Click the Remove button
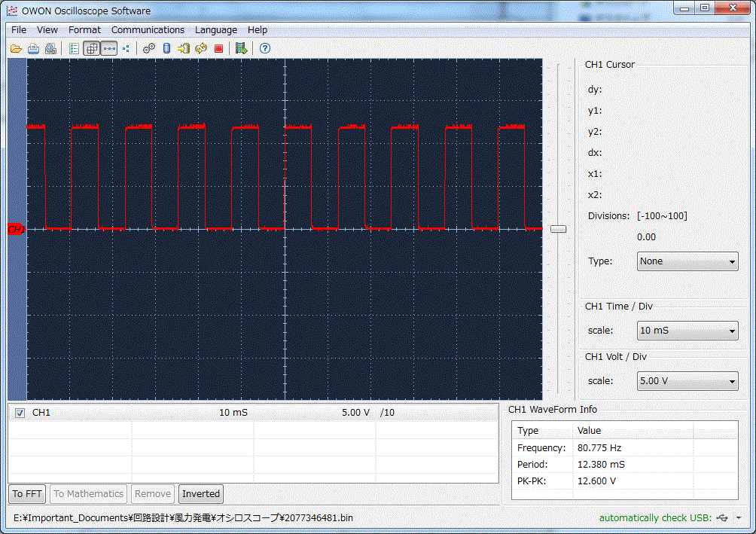This screenshot has height=534, width=756. coord(152,494)
